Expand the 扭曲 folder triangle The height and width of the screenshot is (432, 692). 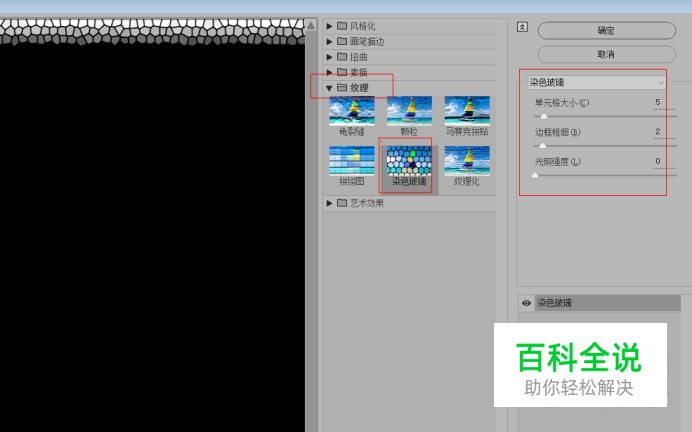pos(329,57)
